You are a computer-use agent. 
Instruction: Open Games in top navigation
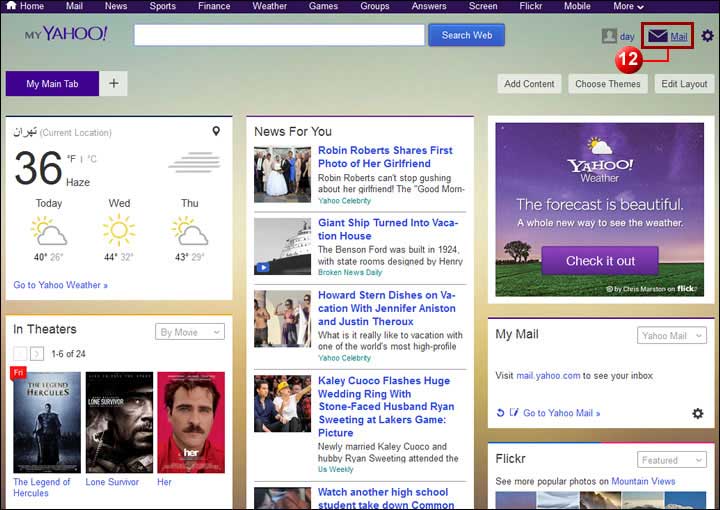pos(323,6)
